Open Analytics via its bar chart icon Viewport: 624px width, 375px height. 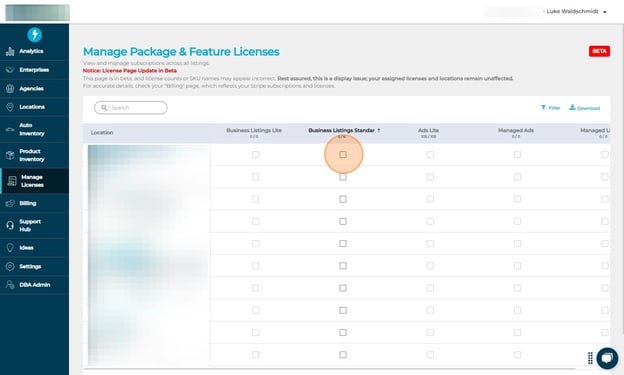point(10,51)
